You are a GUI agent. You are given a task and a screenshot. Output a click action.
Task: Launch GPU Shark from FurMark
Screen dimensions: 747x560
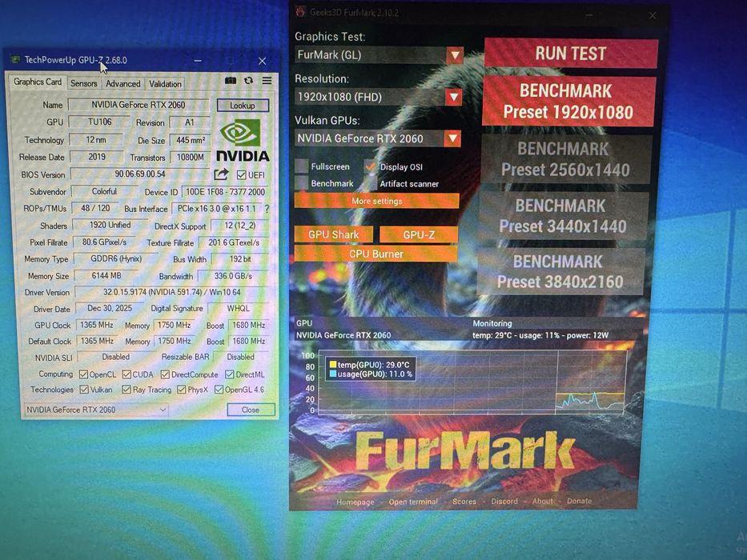334,234
